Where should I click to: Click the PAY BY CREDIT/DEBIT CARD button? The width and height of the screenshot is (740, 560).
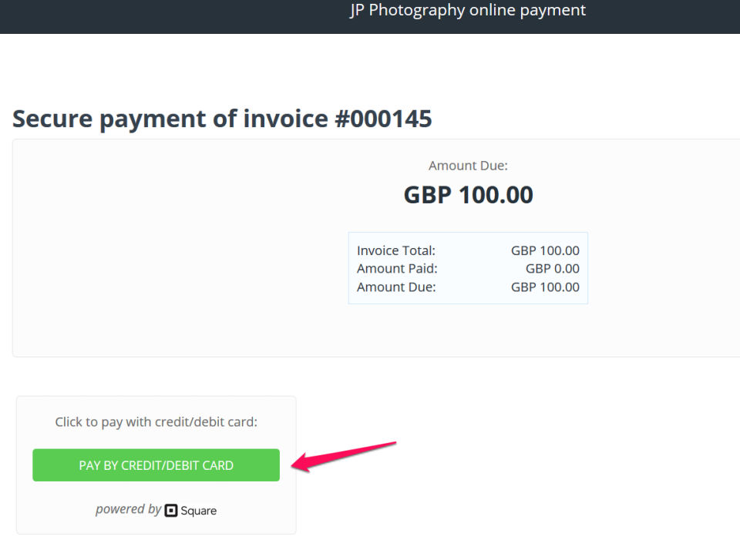(156, 465)
